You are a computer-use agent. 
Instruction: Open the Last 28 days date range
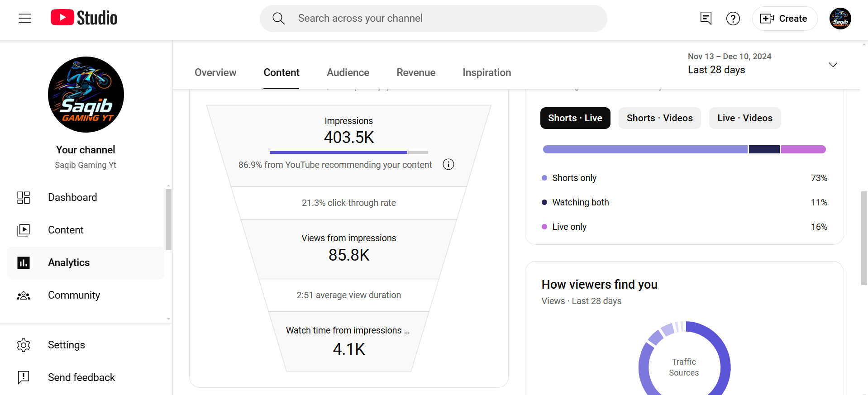click(x=763, y=64)
